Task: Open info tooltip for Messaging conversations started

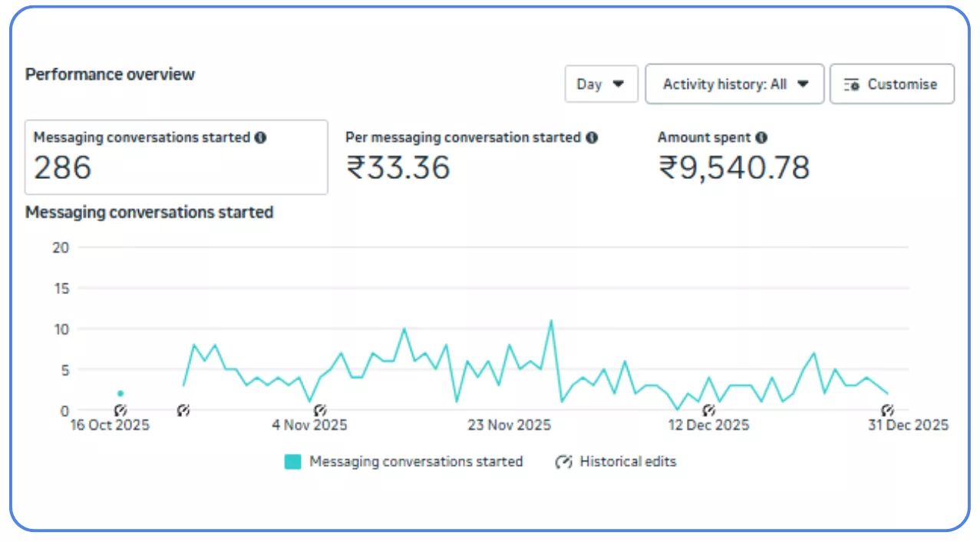Action: pos(260,137)
